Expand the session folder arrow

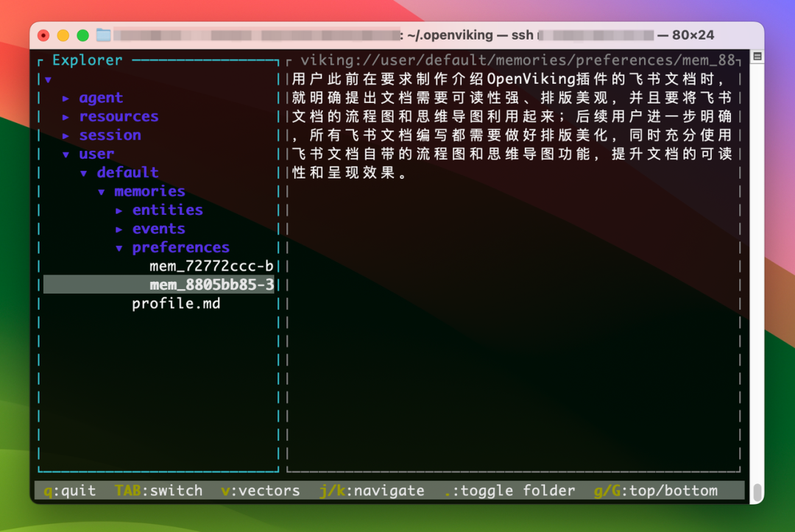point(66,136)
